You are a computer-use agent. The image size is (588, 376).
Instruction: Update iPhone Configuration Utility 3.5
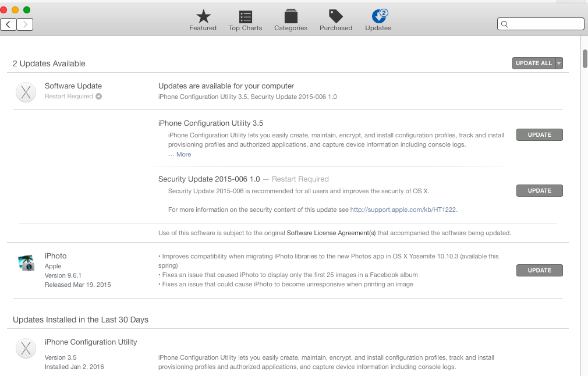(x=540, y=134)
